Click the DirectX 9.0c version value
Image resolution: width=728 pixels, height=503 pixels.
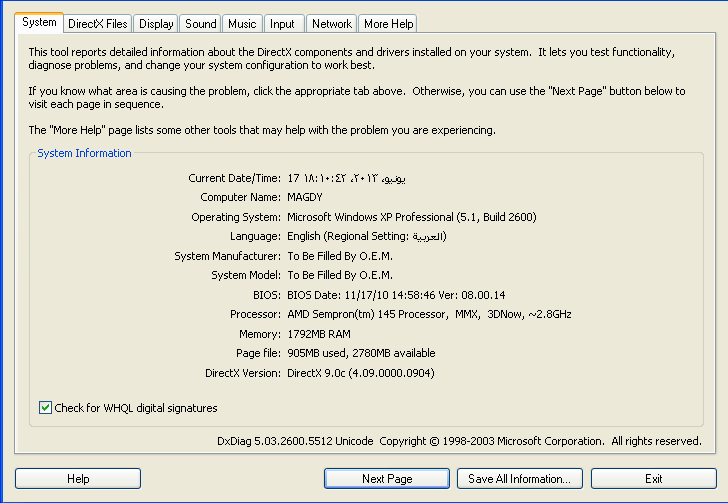coord(361,373)
